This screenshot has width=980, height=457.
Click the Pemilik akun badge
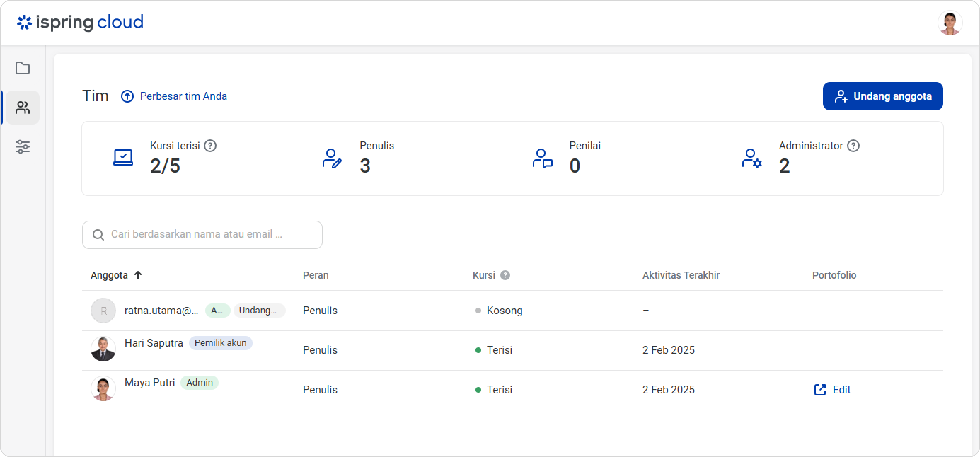[220, 343]
